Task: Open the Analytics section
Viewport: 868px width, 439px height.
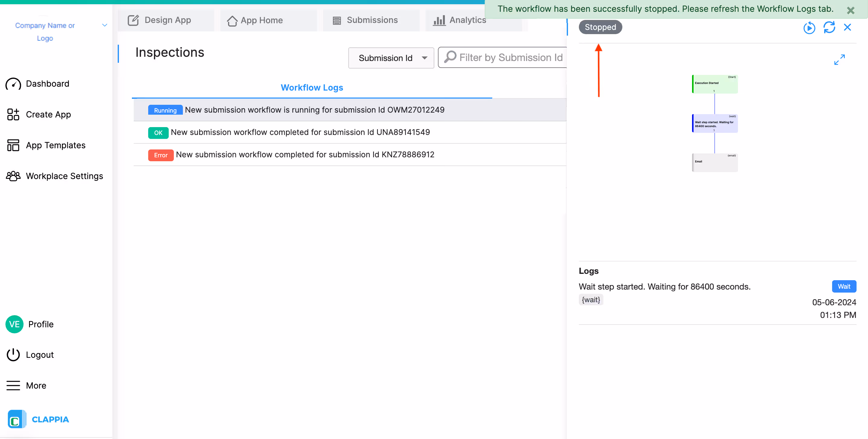Action: 439,20
